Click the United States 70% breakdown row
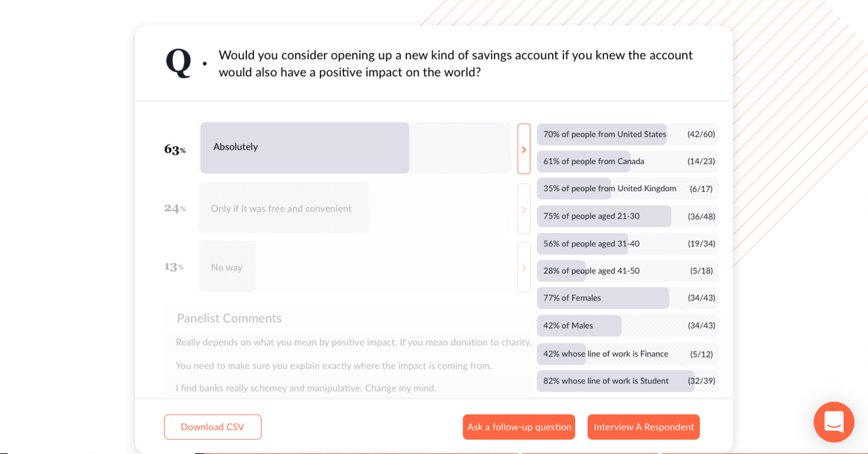Screen dimensions: 868x454 pyautogui.click(x=627, y=134)
